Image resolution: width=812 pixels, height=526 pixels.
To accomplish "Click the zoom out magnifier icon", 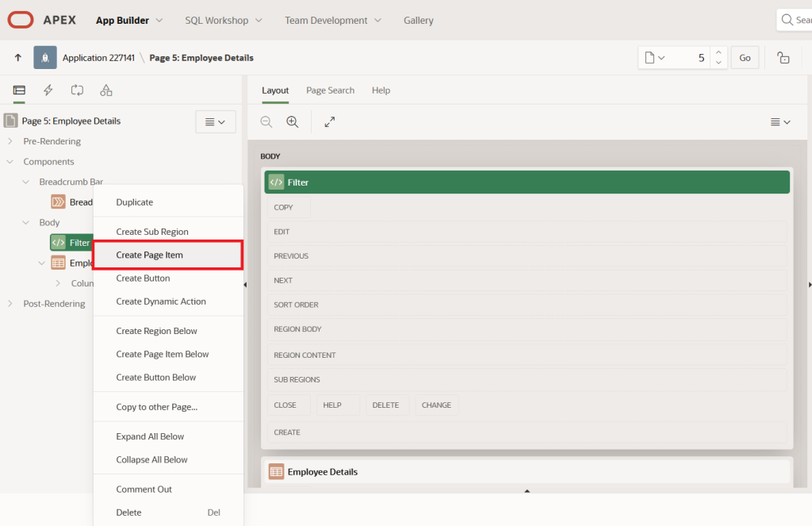I will (266, 122).
